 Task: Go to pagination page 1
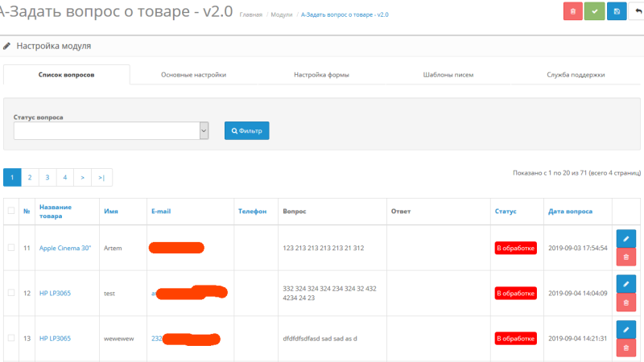coord(12,177)
